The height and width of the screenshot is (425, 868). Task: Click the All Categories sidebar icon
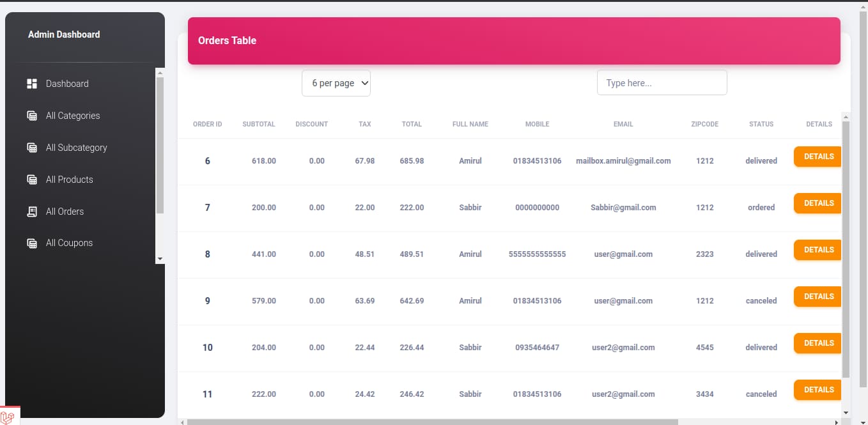(x=31, y=115)
